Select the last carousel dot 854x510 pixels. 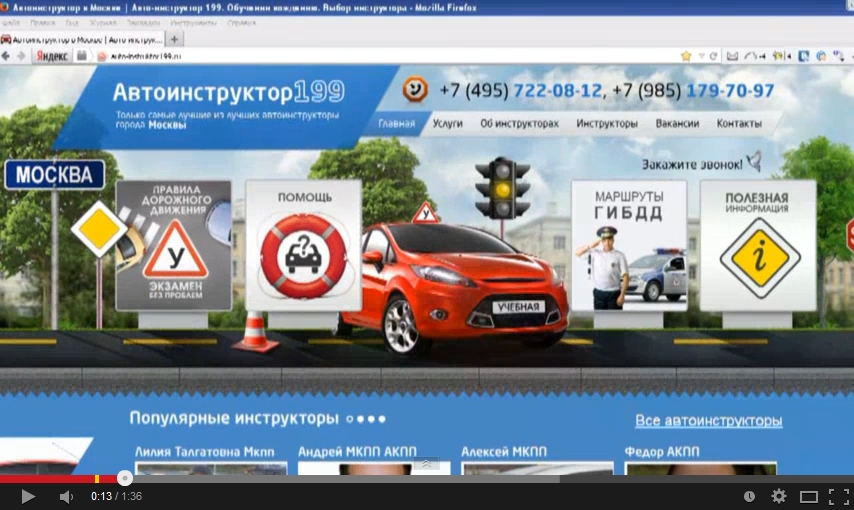(382, 419)
